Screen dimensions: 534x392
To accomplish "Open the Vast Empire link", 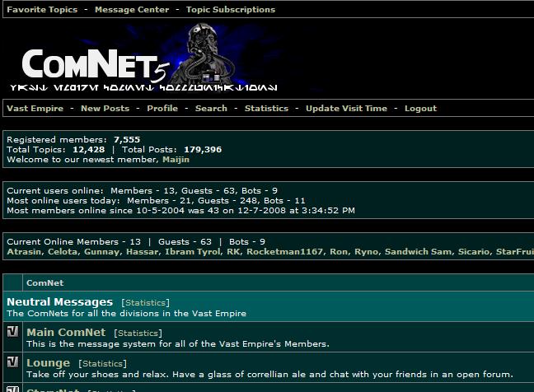I will click(x=35, y=108).
